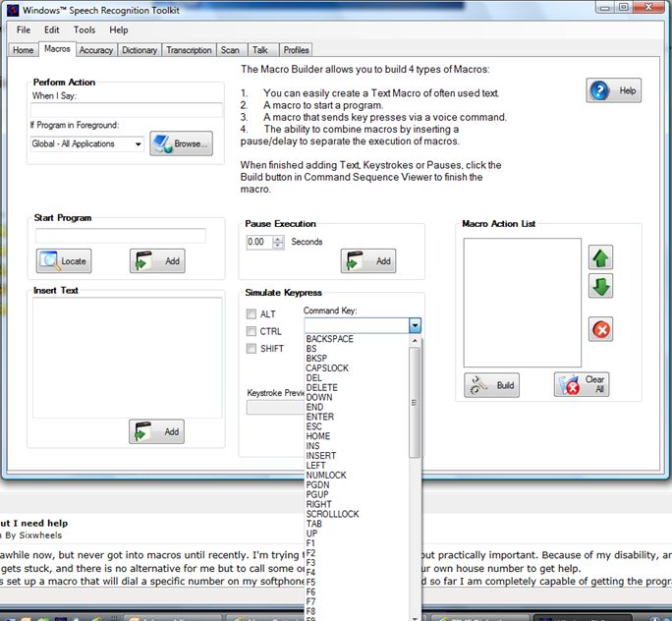Switch to the Home tab
Screen dimensions: 672x621
tap(24, 50)
